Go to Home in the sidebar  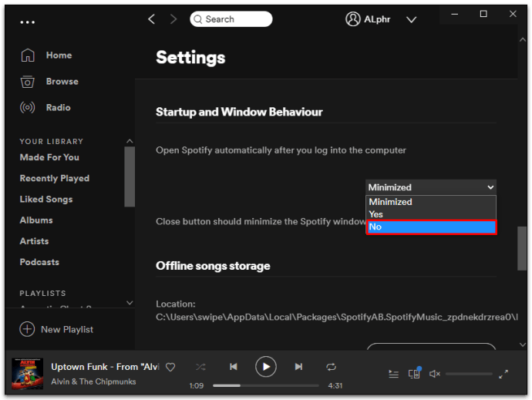(59, 55)
